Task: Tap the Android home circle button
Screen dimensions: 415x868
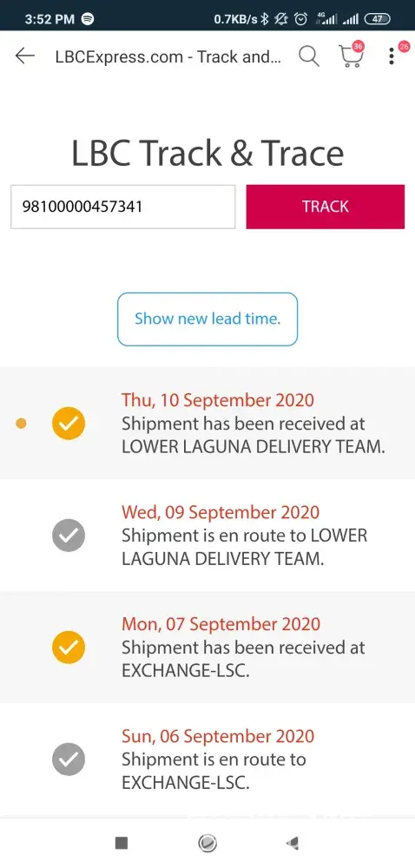Action: [x=207, y=843]
